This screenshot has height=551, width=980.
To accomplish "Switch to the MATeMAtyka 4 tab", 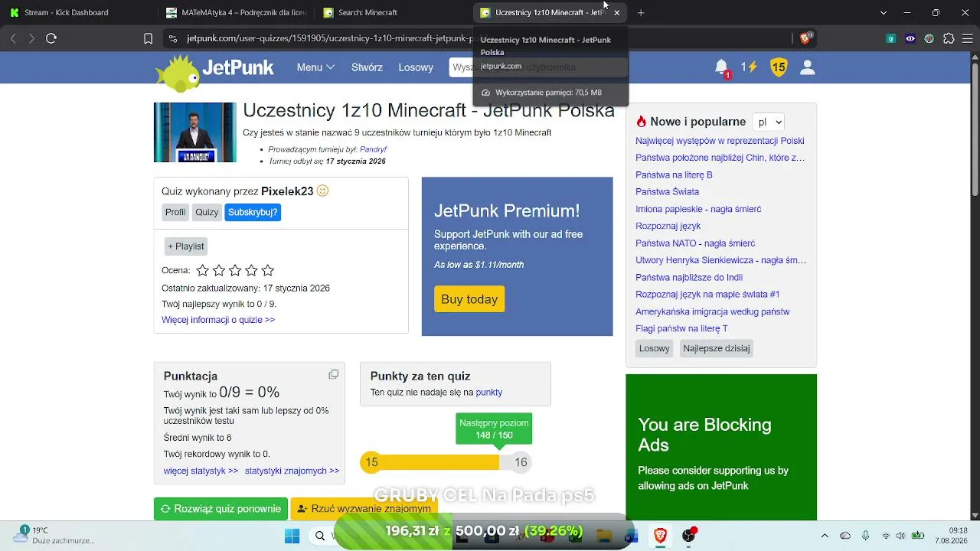I will point(237,12).
